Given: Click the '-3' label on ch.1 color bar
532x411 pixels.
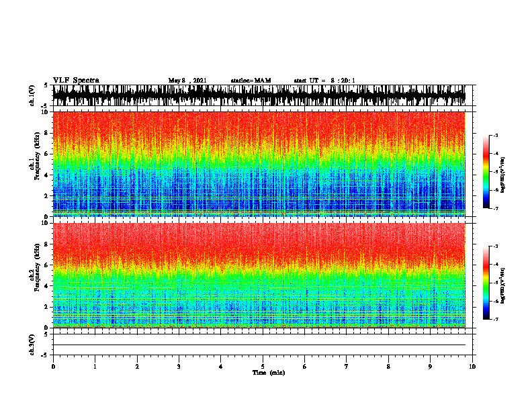Looking at the screenshot, I should (496, 135).
